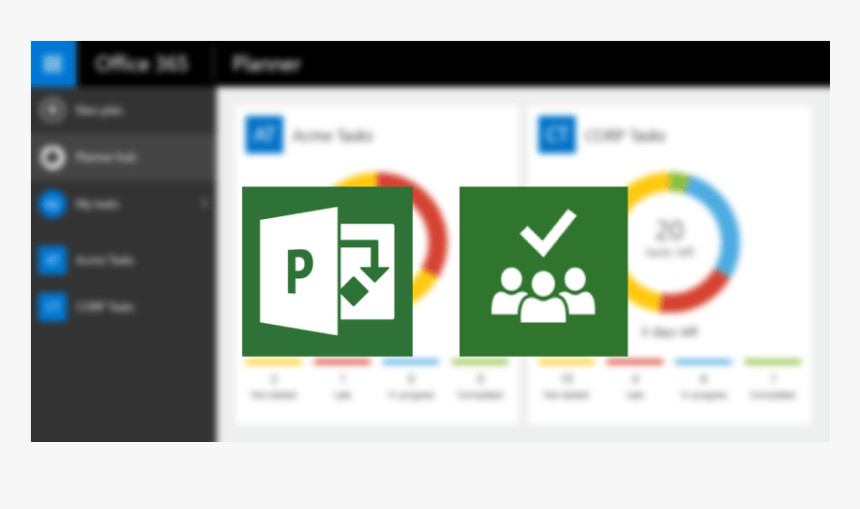Select the My tasks avatar in sidebar
This screenshot has width=860, height=509.
(52, 204)
